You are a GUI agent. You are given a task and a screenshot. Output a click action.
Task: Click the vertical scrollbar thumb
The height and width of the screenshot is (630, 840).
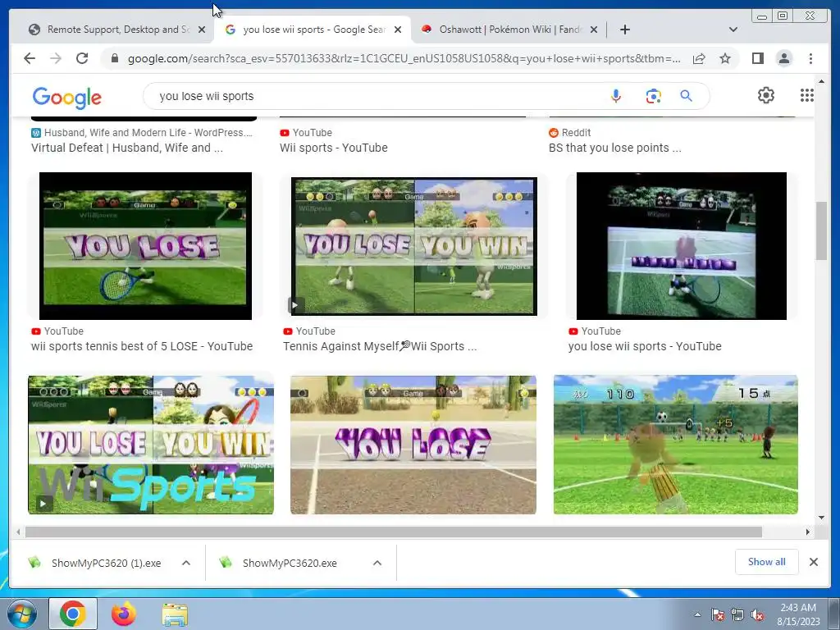[x=821, y=231]
